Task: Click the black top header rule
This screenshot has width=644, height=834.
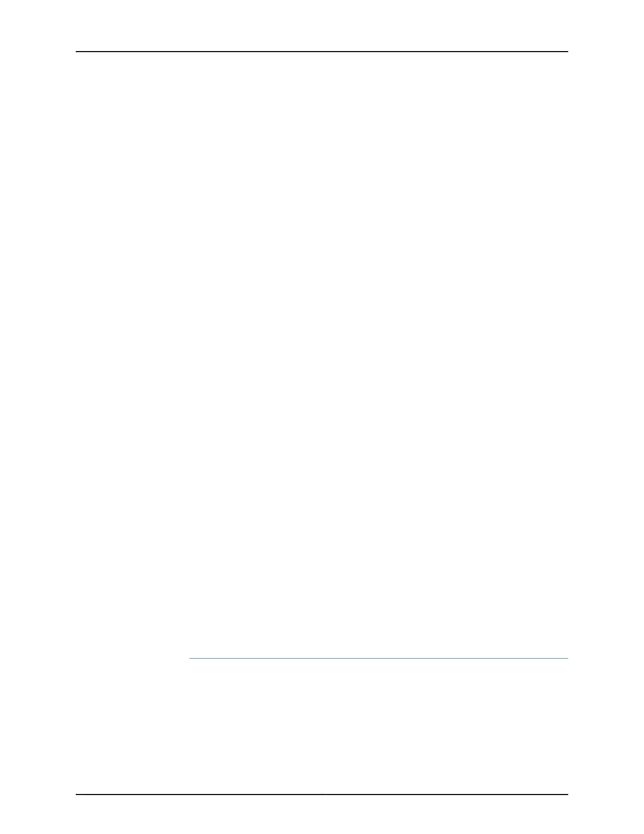Action: (x=322, y=52)
